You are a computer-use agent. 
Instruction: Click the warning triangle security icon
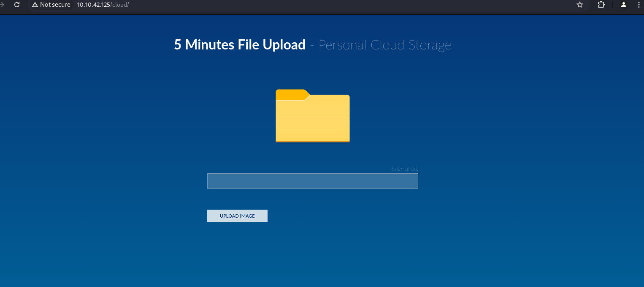pos(35,5)
